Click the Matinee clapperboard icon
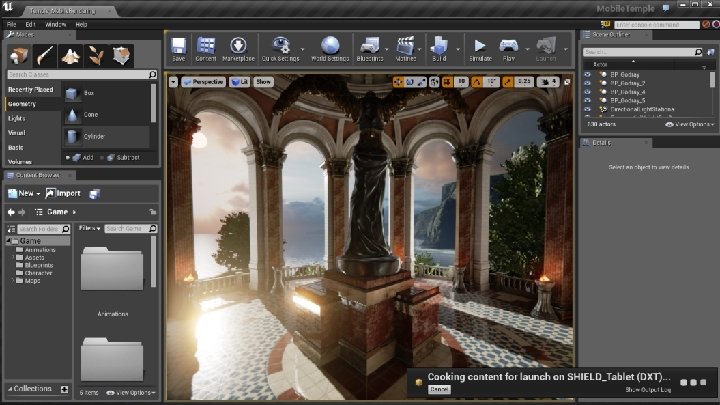720x405 pixels. pyautogui.click(x=406, y=49)
